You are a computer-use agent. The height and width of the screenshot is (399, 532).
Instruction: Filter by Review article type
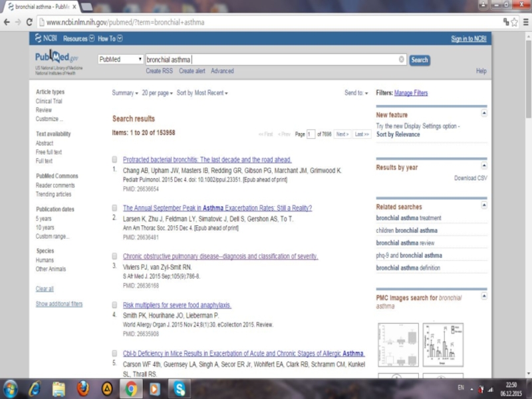pyautogui.click(x=44, y=110)
